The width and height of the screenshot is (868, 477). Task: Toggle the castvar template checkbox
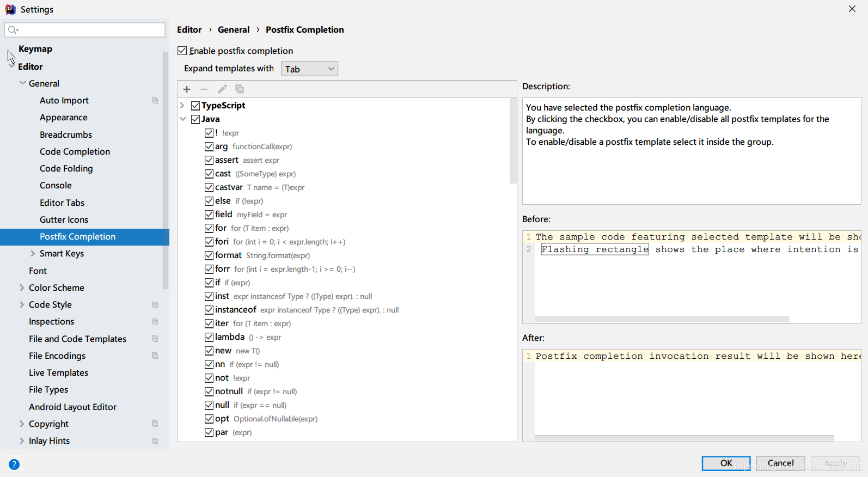[x=209, y=187]
